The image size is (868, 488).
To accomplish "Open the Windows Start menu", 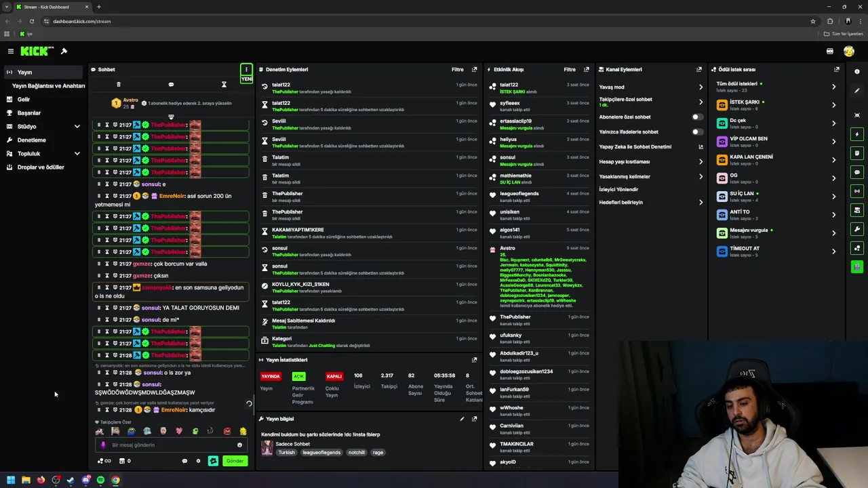I will click(x=11, y=480).
